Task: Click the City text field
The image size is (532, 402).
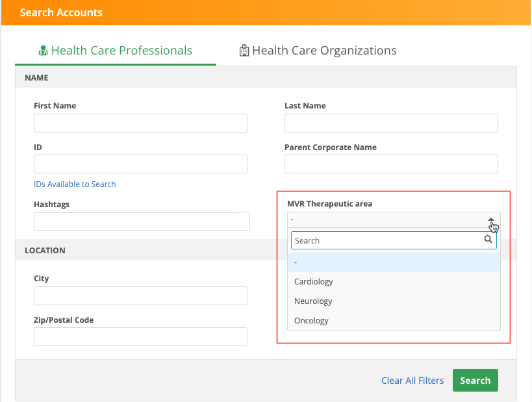Action: [x=140, y=296]
